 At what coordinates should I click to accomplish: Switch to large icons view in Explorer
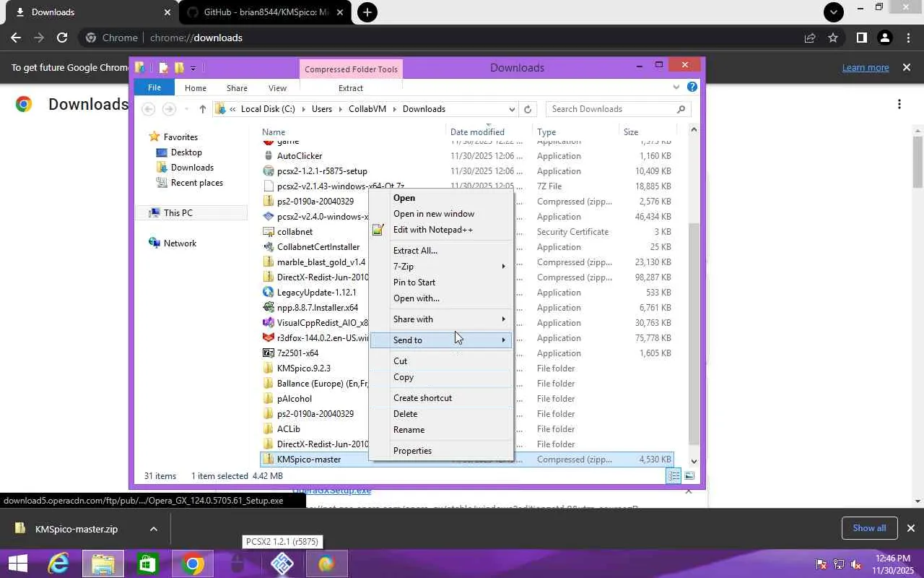click(x=689, y=476)
